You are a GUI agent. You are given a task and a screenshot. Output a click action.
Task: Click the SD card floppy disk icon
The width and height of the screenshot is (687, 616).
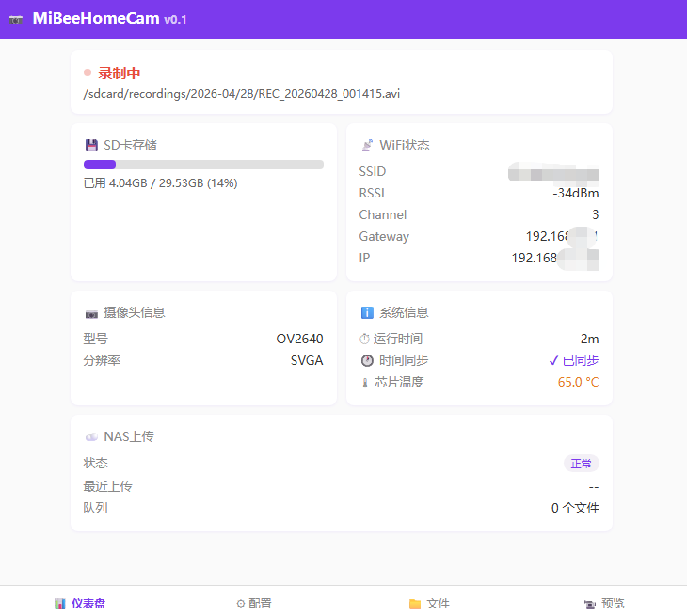click(91, 145)
